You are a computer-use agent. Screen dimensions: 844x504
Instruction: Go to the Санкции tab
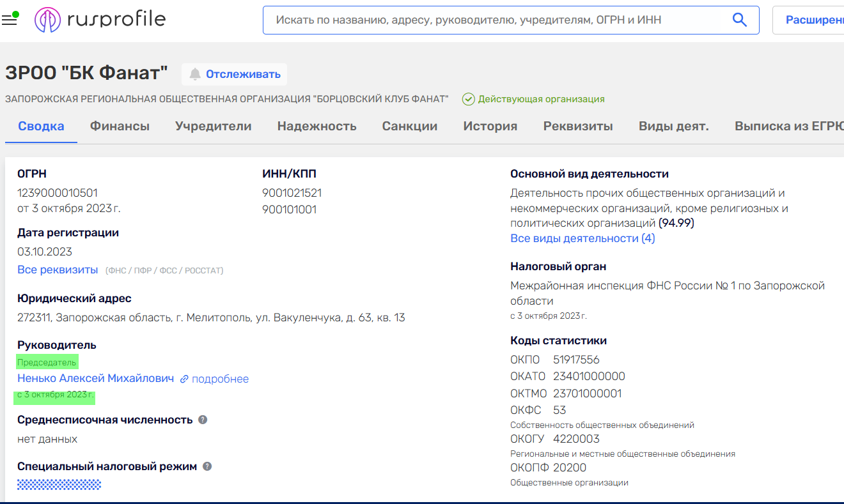point(409,126)
